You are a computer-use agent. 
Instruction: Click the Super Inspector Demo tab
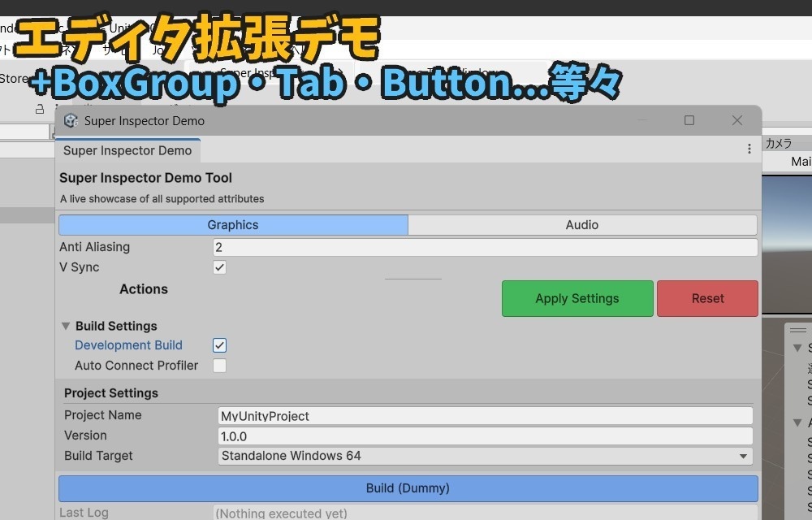coord(127,150)
